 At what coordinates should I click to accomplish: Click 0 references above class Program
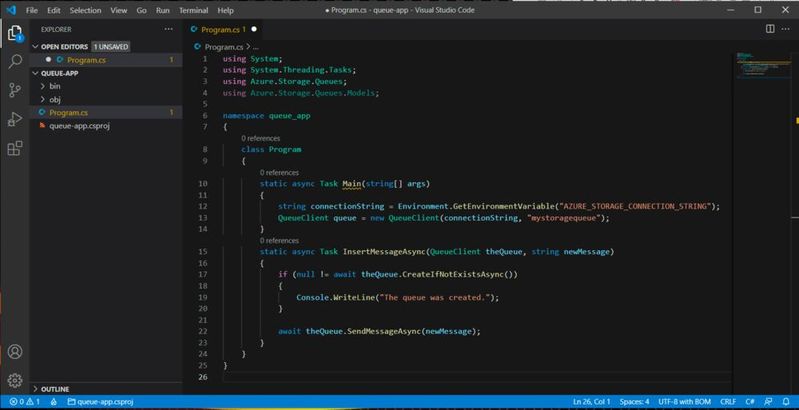click(260, 139)
